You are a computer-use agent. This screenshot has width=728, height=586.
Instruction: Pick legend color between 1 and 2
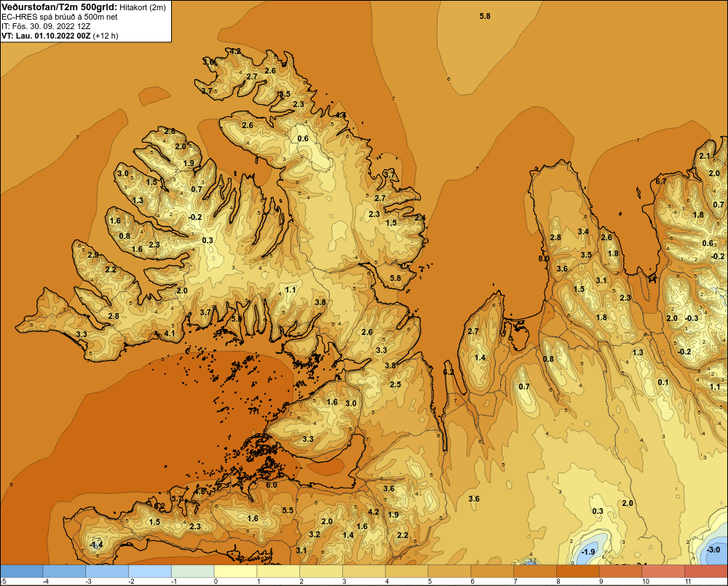click(277, 571)
